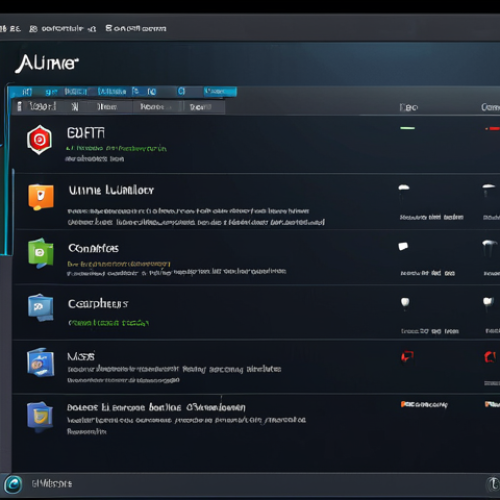500x500 pixels.
Task: Click the green dash indicator in the first row
Action: point(407,128)
